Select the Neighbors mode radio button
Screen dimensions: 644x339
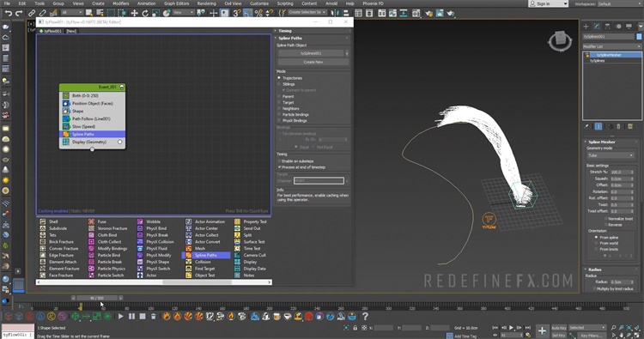pos(279,109)
